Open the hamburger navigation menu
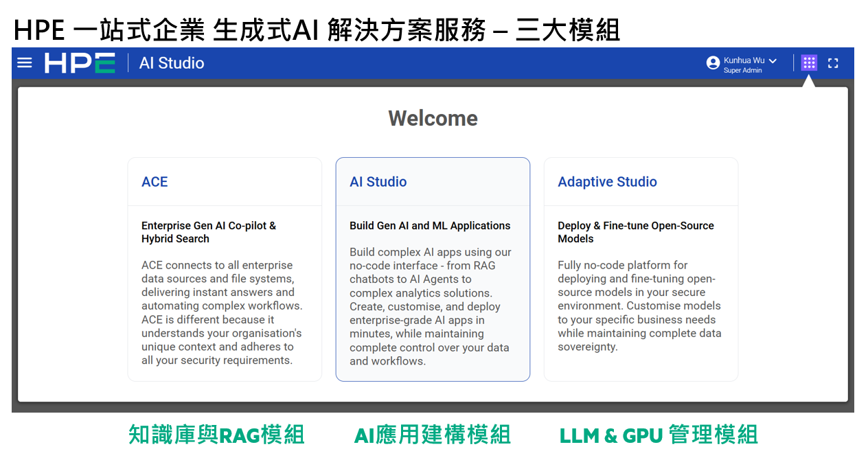 tap(25, 63)
